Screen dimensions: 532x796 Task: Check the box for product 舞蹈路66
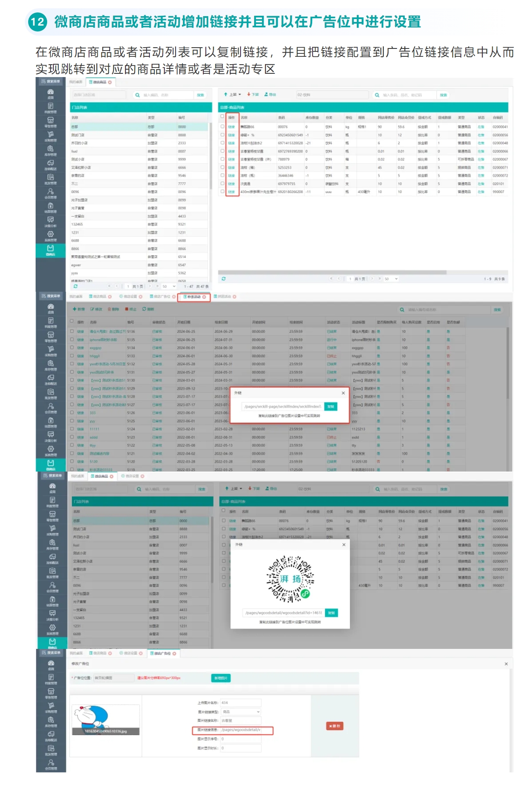point(222,127)
